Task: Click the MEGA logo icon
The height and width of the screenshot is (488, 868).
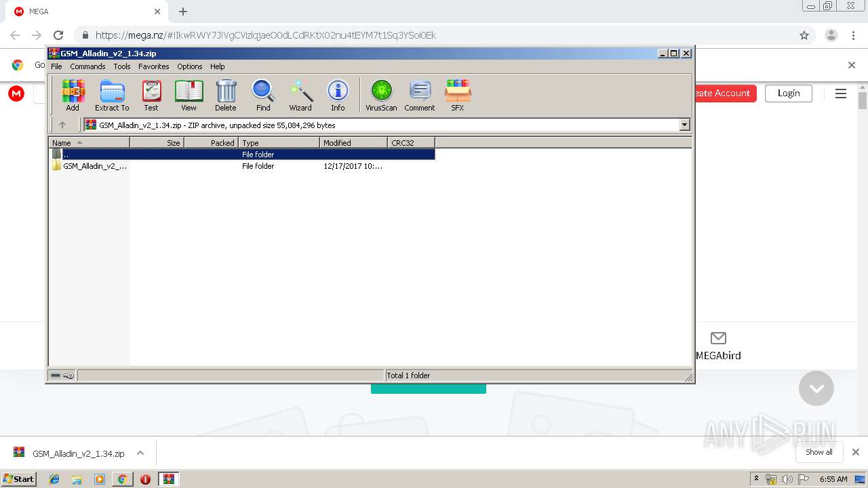Action: pyautogui.click(x=16, y=94)
